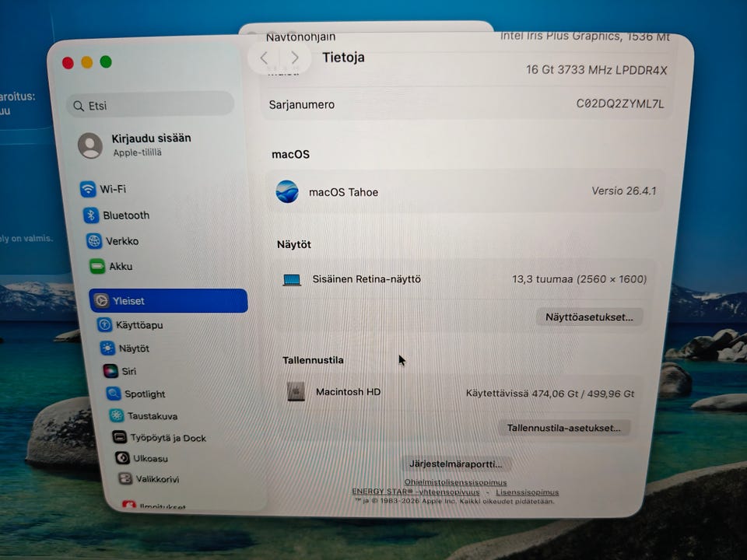Click the Sisäinen Retina-näyttö laptop icon
Screen dimensions: 747x560
(x=292, y=279)
